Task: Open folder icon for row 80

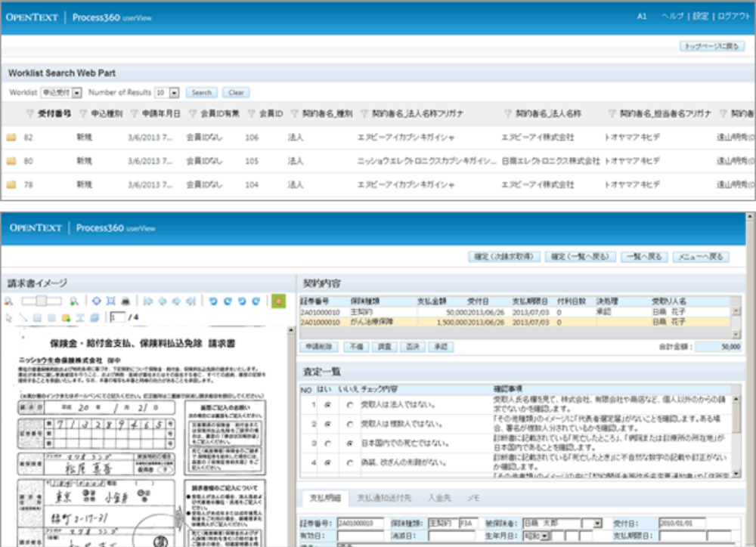Action: coord(11,161)
